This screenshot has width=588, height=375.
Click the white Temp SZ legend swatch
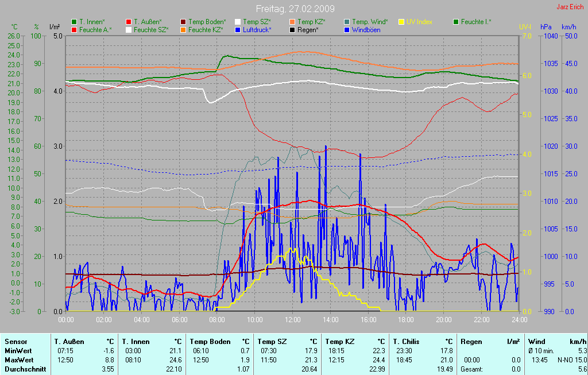click(238, 22)
